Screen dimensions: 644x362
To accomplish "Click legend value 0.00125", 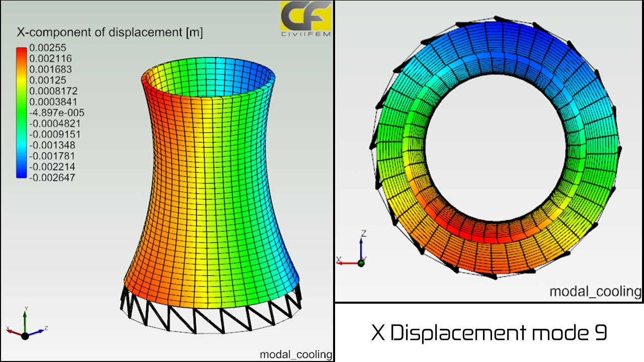I will coord(47,80).
